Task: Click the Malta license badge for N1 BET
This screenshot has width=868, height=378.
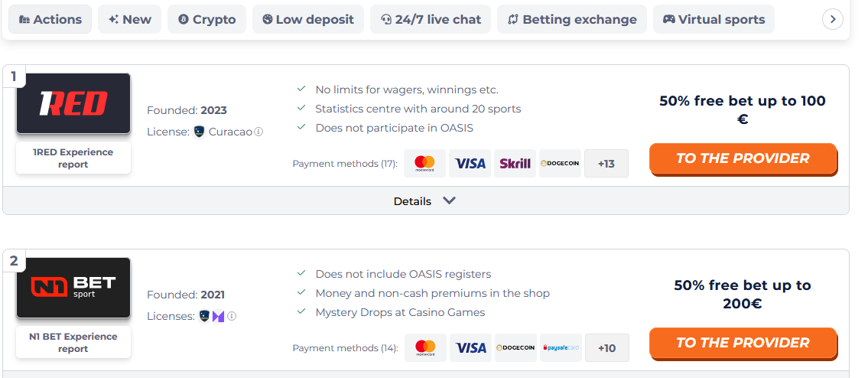Action: tap(218, 317)
